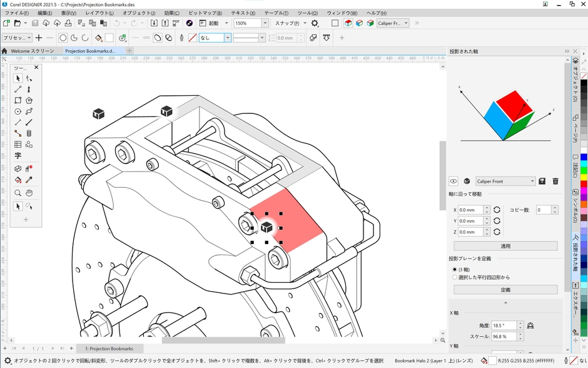Activate the Pan hand tool
The width and height of the screenshot is (588, 368).
[29, 193]
